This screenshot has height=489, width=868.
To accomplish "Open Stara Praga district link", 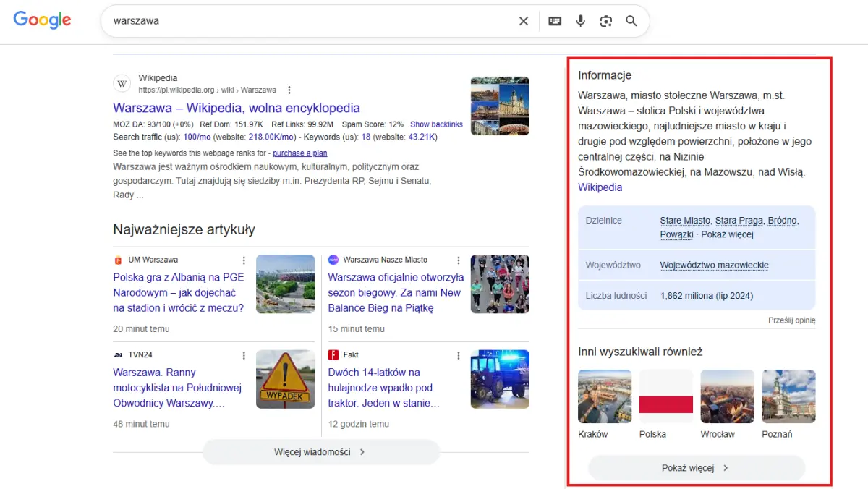I will (739, 221).
